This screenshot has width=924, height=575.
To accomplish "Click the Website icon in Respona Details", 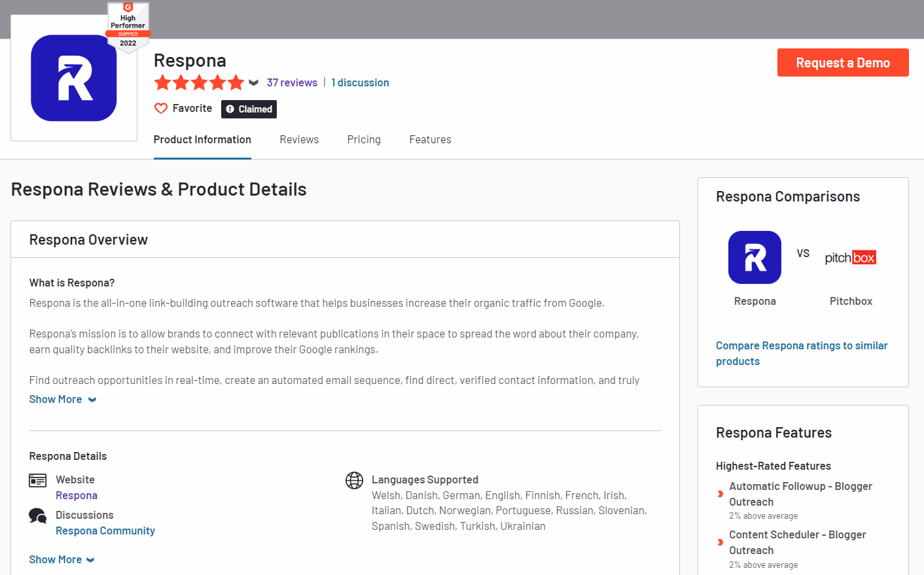I will [x=38, y=481].
